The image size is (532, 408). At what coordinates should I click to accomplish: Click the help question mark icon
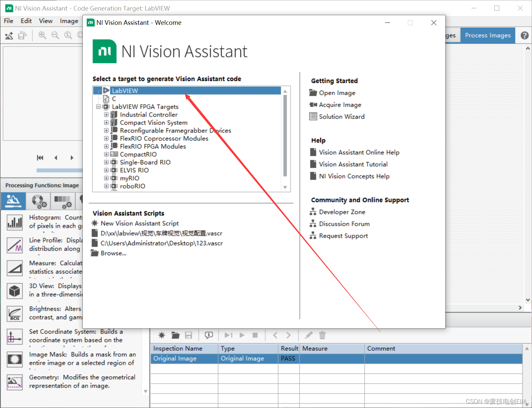tap(524, 35)
